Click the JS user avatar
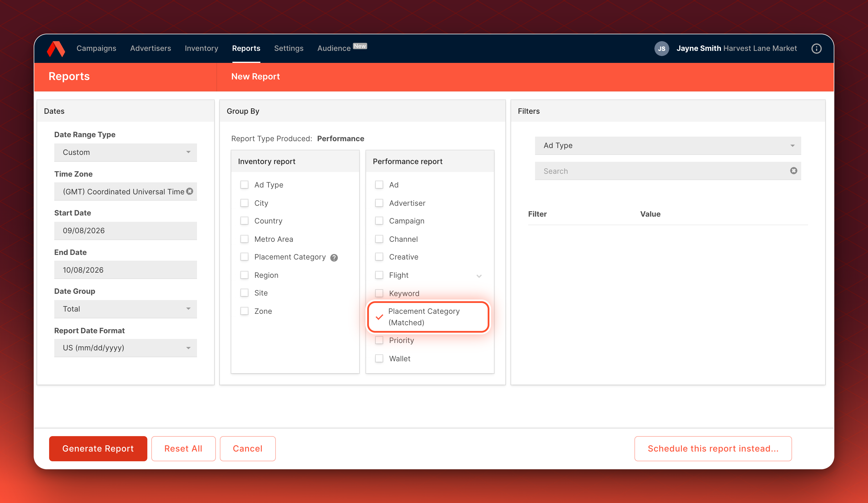 click(661, 49)
